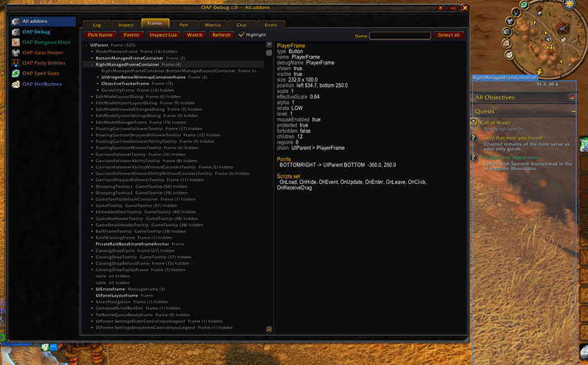Select the ShoppingTooltip1 tree row
Screen dimensions: 588x365
(x=174, y=187)
